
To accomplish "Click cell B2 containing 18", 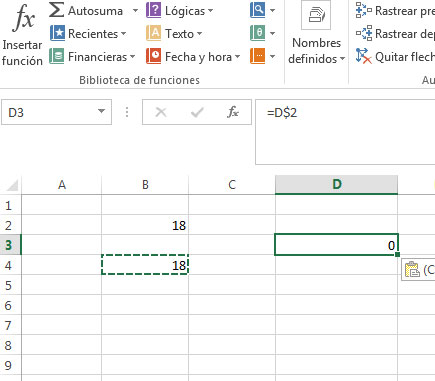I will (145, 225).
